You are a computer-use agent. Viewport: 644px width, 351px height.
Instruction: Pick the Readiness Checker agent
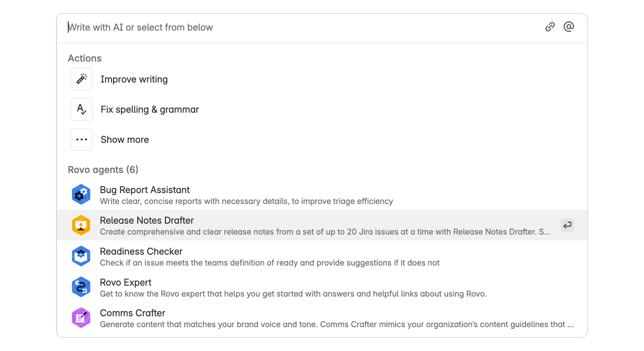click(322, 256)
